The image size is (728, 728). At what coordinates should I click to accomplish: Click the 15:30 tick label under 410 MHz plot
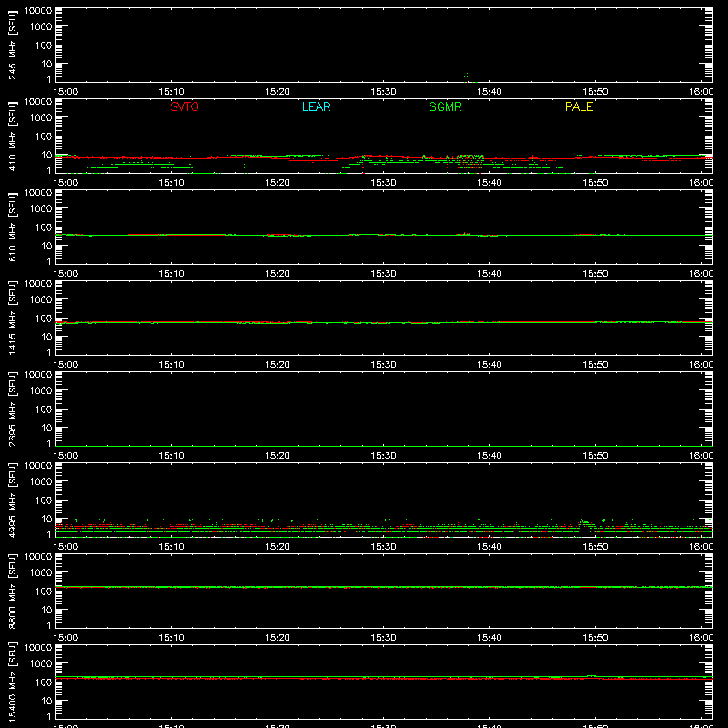pyautogui.click(x=383, y=183)
